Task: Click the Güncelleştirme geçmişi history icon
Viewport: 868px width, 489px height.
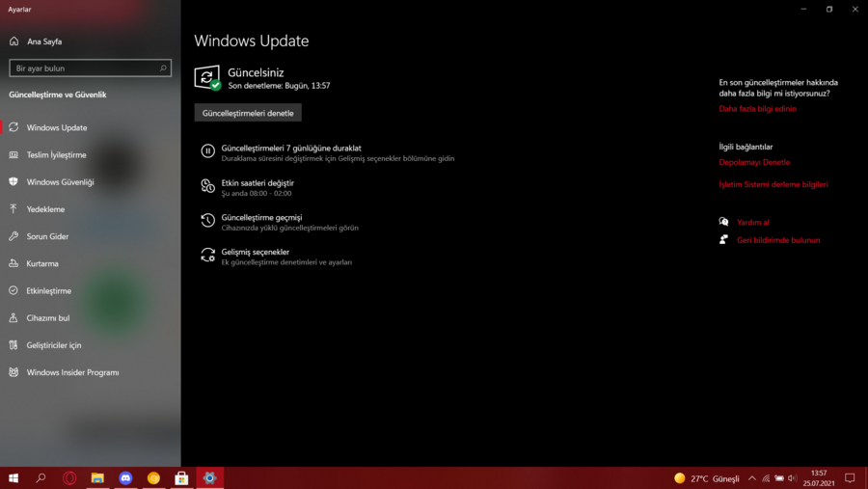Action: pos(207,221)
